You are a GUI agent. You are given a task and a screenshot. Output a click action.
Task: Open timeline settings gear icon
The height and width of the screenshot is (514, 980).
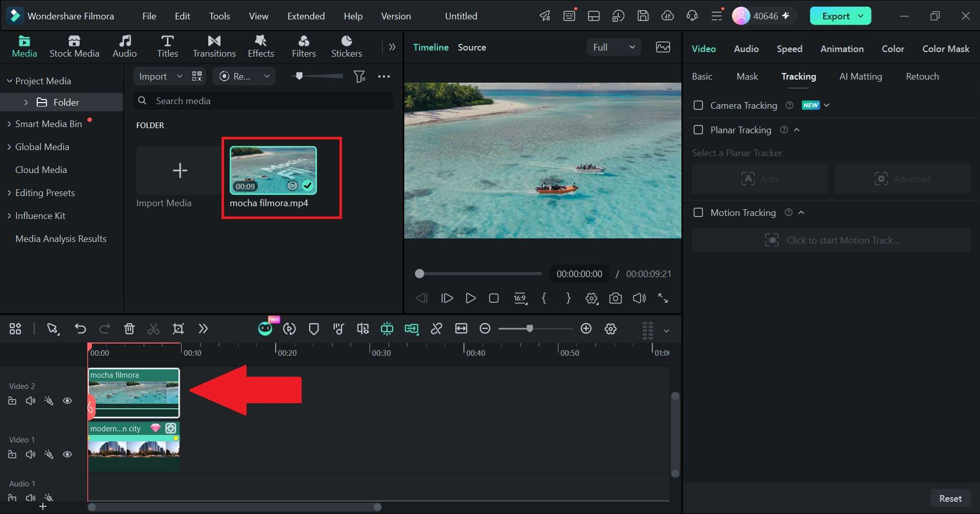610,329
